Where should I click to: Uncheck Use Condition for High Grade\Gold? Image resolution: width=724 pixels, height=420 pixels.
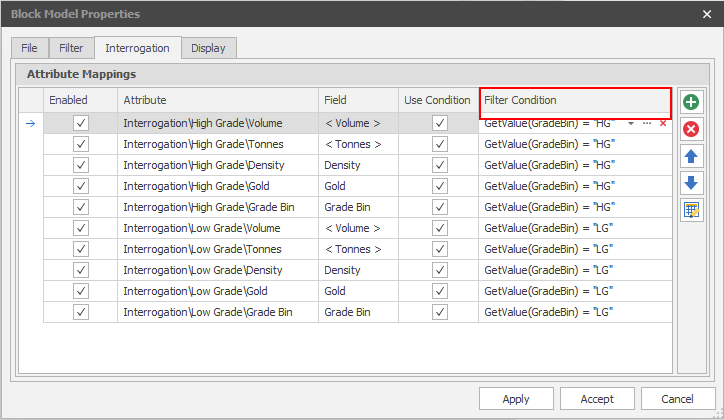pyautogui.click(x=439, y=186)
